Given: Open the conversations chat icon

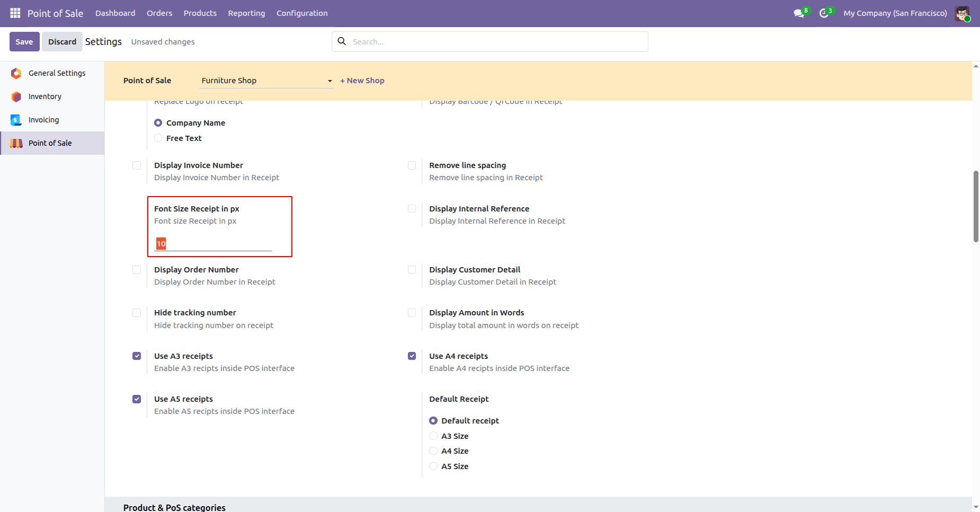Looking at the screenshot, I should point(799,13).
